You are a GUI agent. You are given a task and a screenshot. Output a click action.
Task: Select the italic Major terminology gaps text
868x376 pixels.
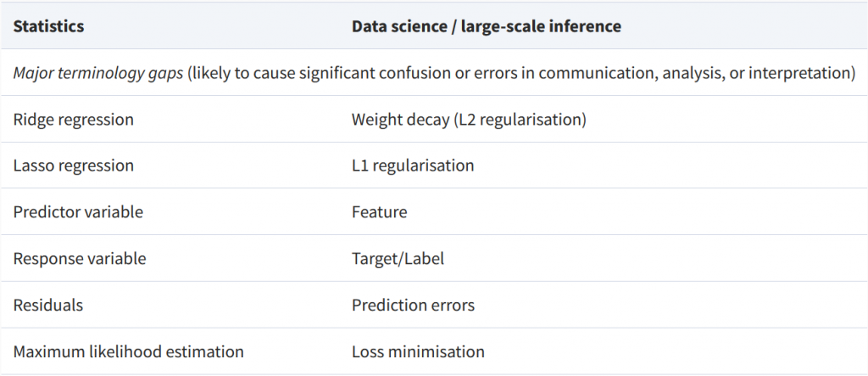coord(98,73)
